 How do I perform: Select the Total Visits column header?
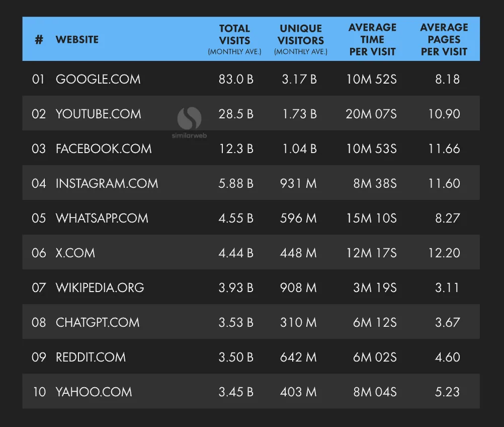(234, 39)
